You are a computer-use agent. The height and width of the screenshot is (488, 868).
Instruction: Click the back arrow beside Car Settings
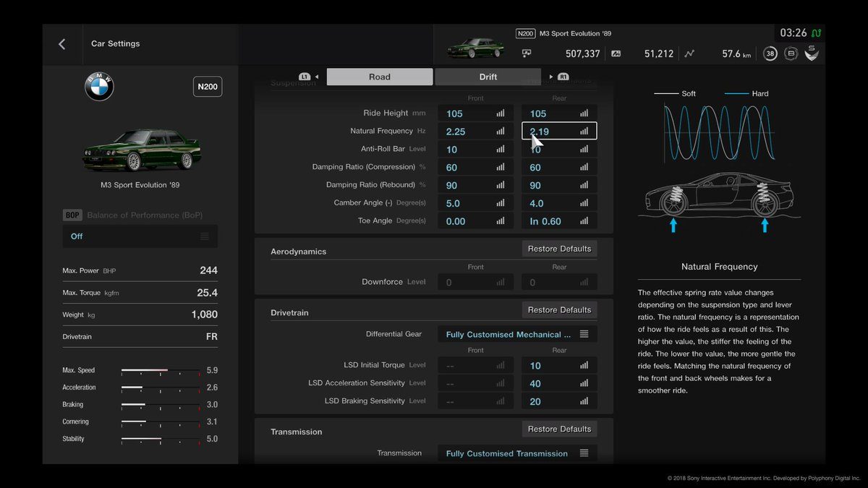click(x=62, y=44)
